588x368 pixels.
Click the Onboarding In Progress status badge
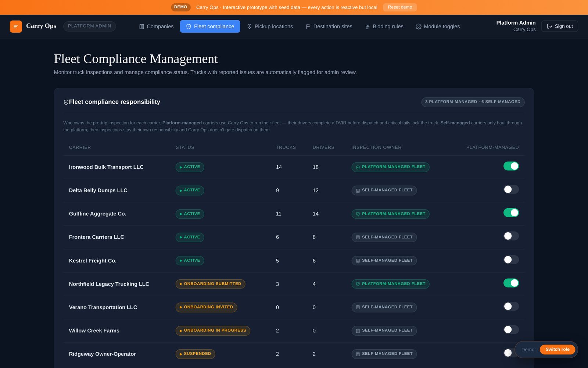213,330
